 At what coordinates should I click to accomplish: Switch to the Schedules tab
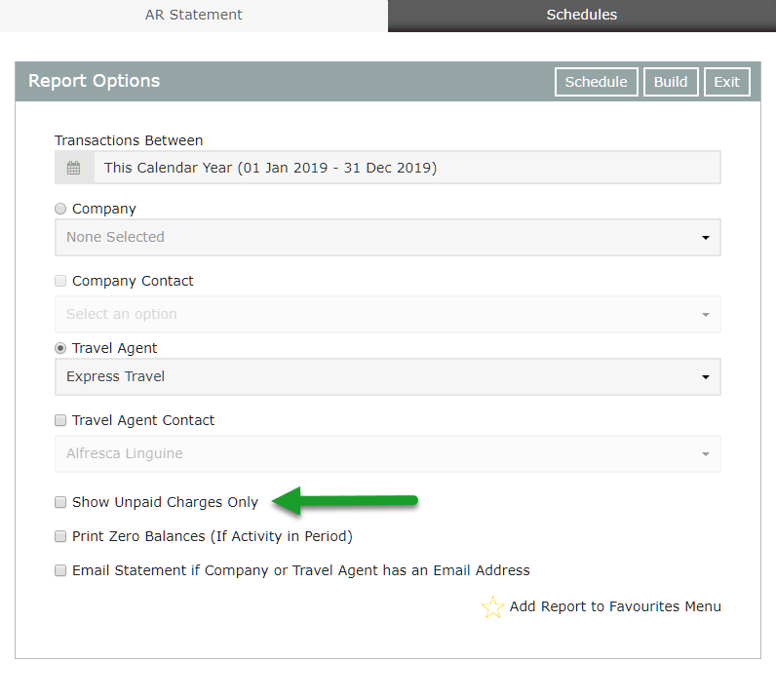click(x=582, y=16)
